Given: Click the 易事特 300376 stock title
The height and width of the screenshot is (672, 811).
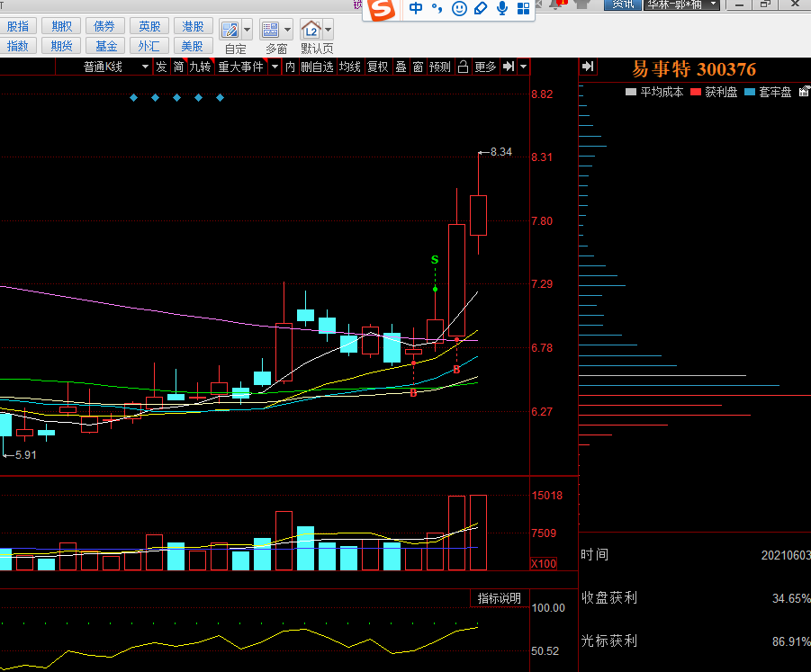Looking at the screenshot, I should pos(694,69).
